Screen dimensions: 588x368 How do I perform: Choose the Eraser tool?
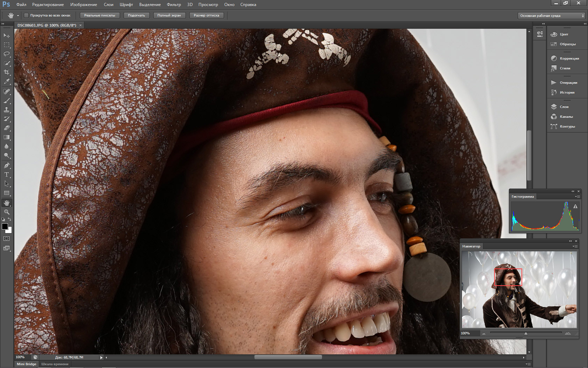tap(7, 128)
